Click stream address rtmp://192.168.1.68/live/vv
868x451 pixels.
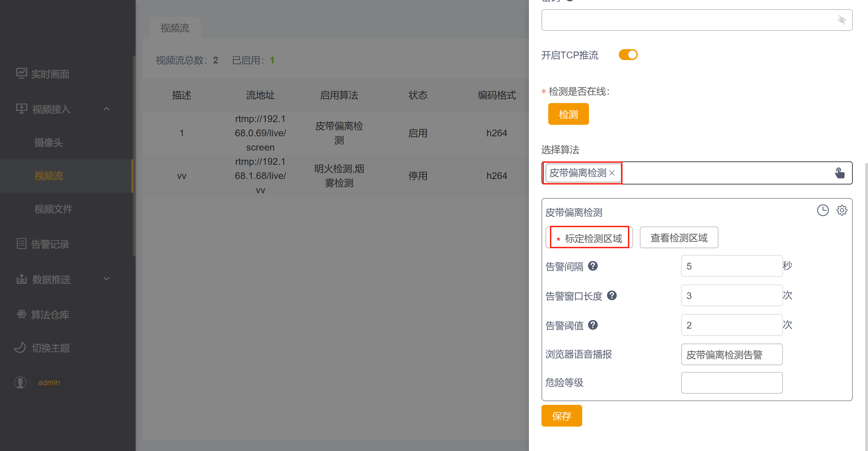pos(260,176)
